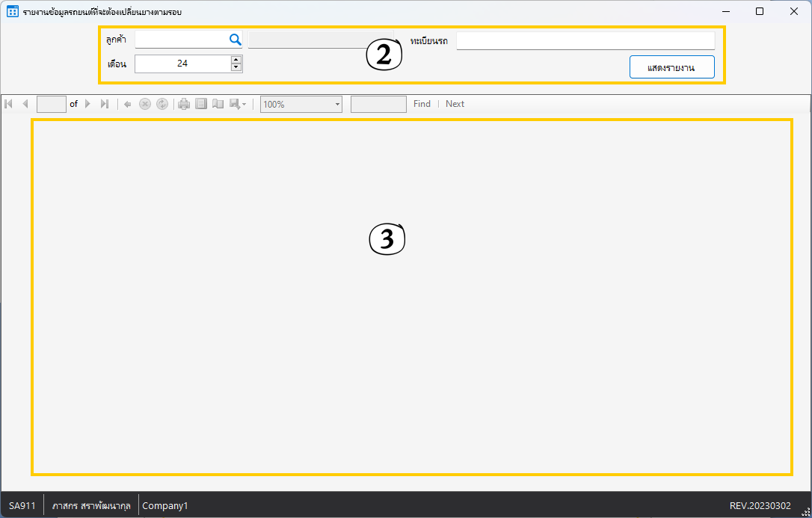
Task: Jump to last report page
Action: pyautogui.click(x=105, y=104)
